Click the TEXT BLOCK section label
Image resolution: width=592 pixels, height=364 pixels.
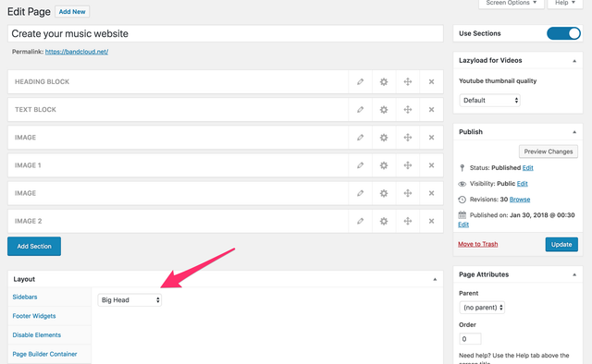pos(35,110)
